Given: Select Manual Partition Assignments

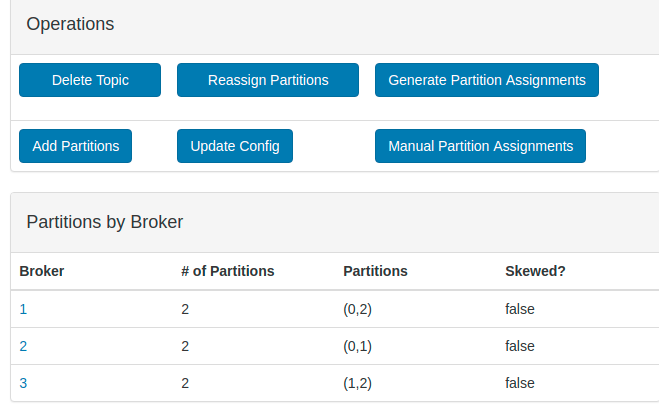Looking at the screenshot, I should pos(480,146).
